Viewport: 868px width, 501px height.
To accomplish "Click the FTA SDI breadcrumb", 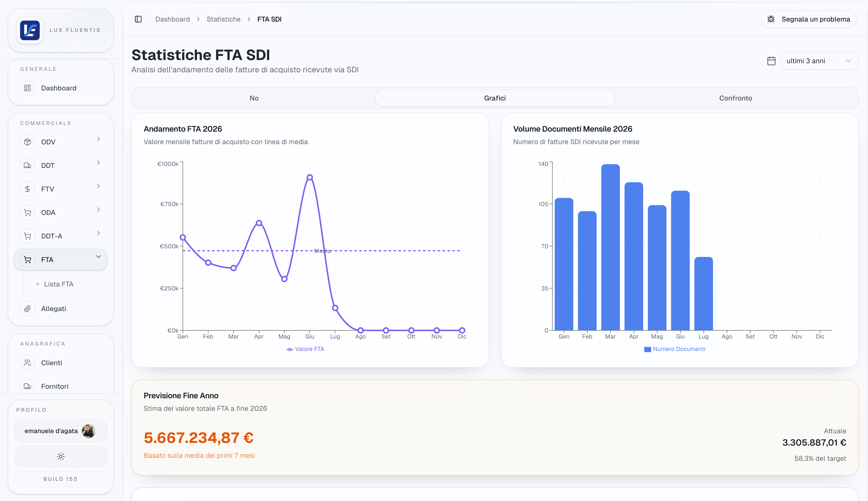I will [x=269, y=19].
